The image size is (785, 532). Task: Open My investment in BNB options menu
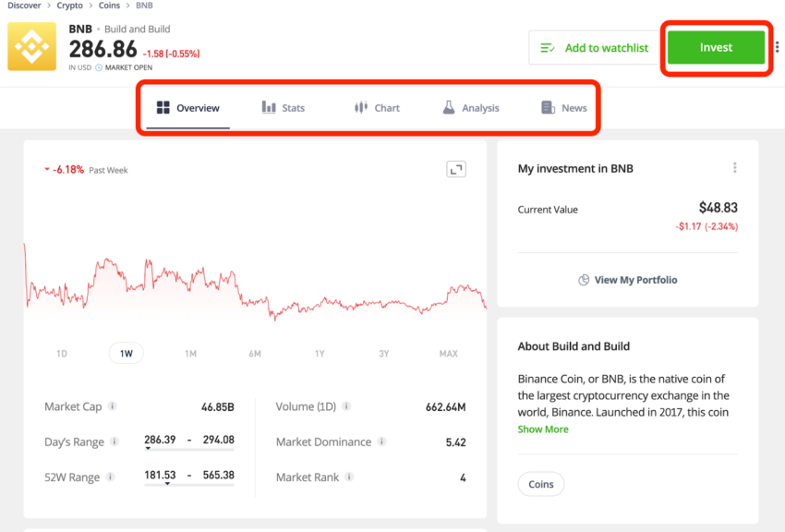point(734,168)
